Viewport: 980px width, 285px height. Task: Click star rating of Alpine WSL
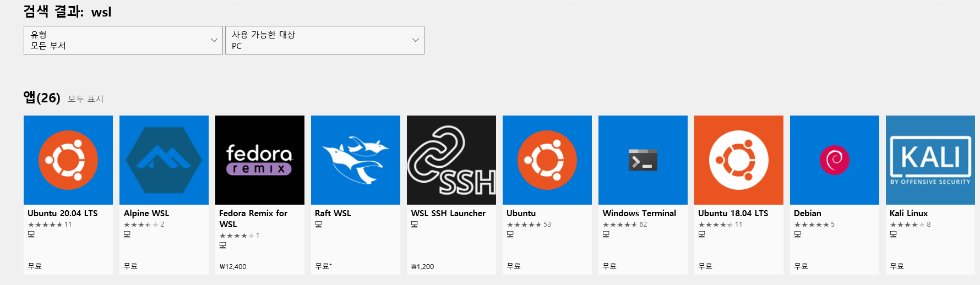click(141, 224)
